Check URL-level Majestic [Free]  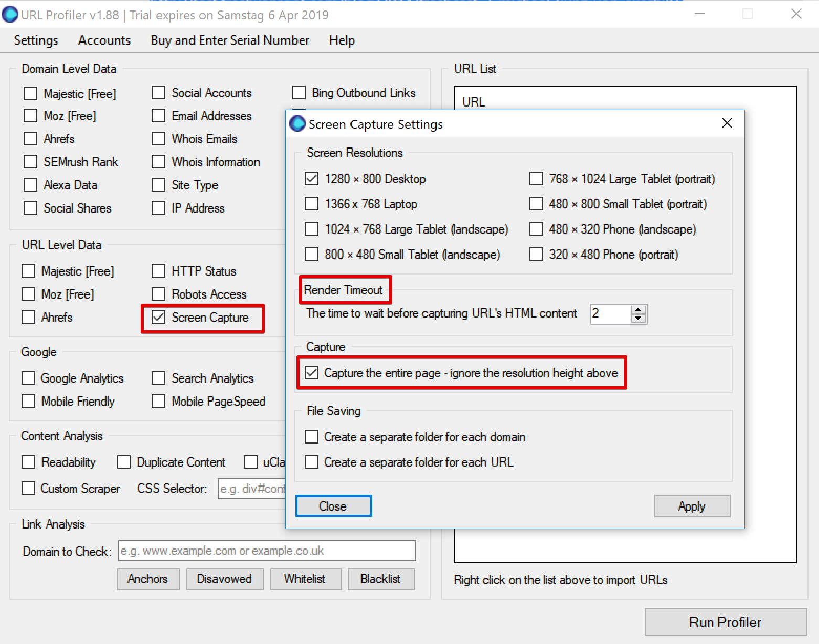(28, 271)
